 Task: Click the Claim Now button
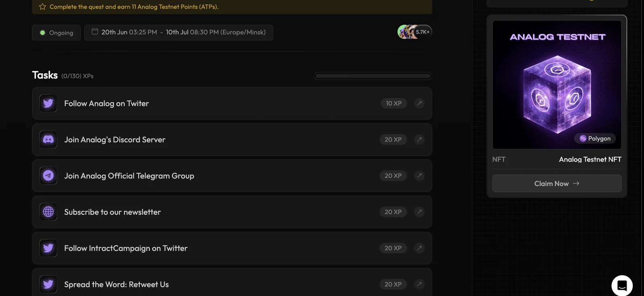(x=557, y=183)
